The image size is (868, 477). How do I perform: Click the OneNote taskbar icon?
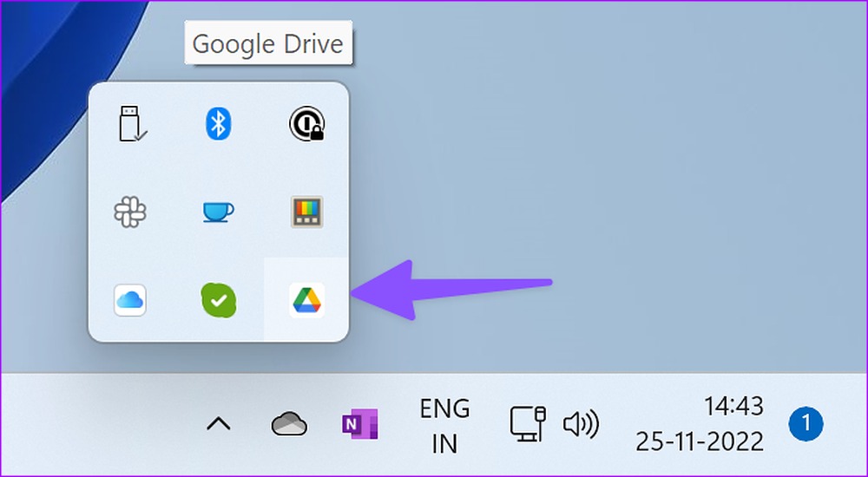360,424
